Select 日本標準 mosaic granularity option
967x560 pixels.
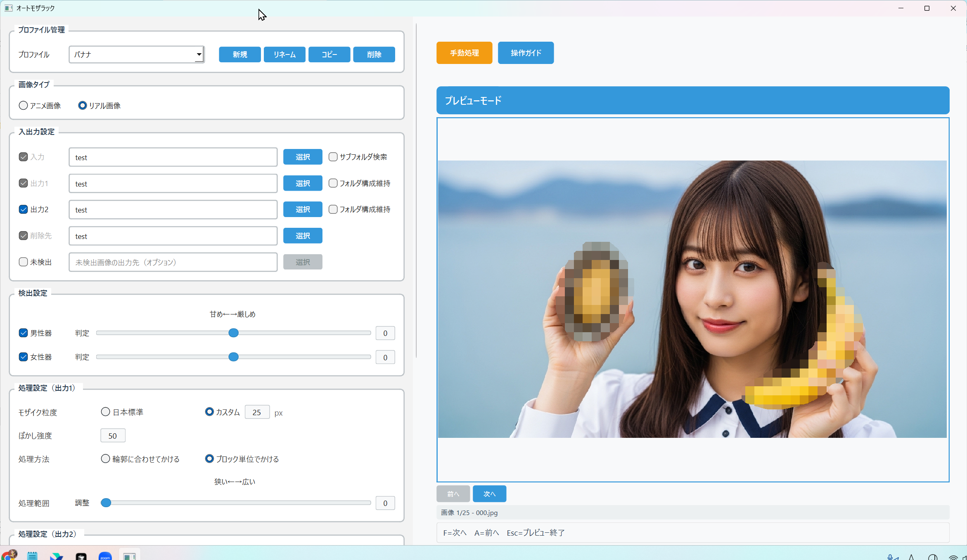point(106,412)
